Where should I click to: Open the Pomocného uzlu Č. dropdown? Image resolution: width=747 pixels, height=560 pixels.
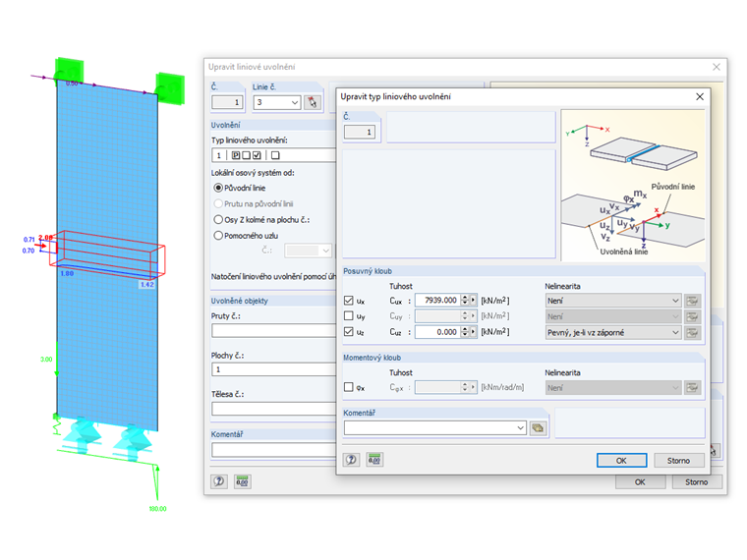coord(308,251)
